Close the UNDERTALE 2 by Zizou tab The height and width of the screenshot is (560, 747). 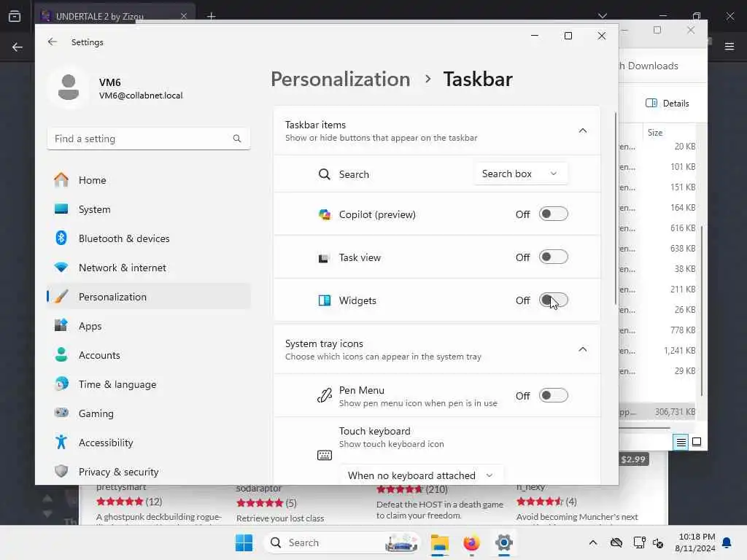point(183,16)
